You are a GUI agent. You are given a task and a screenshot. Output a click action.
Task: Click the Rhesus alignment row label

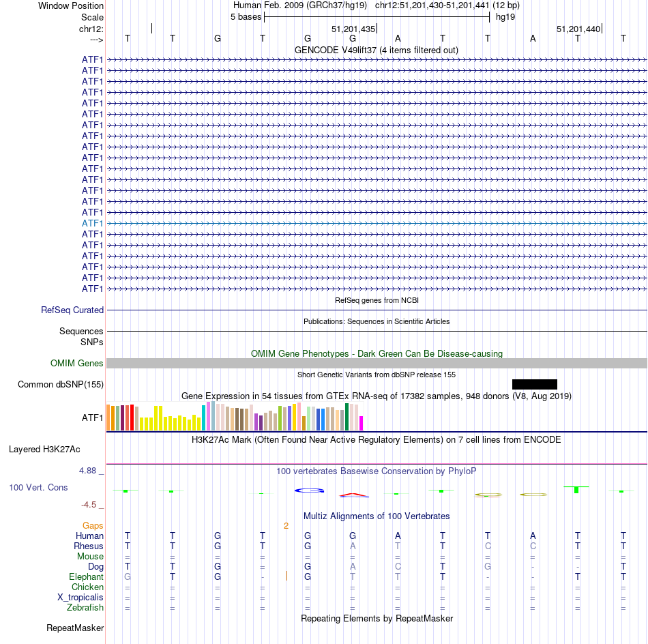click(x=89, y=546)
